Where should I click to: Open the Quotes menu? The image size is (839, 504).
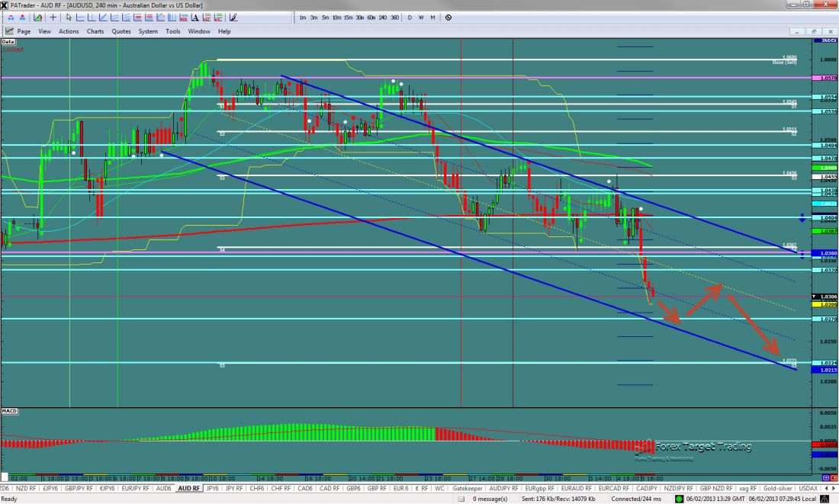point(121,31)
